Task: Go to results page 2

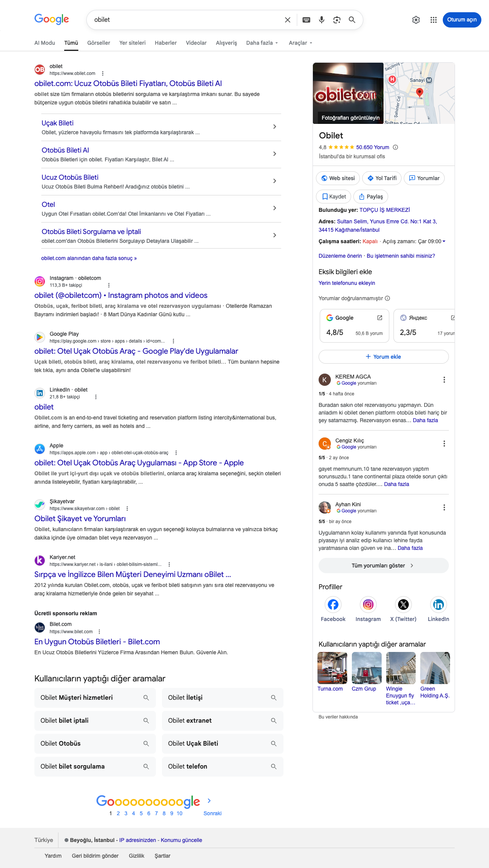Action: click(118, 813)
